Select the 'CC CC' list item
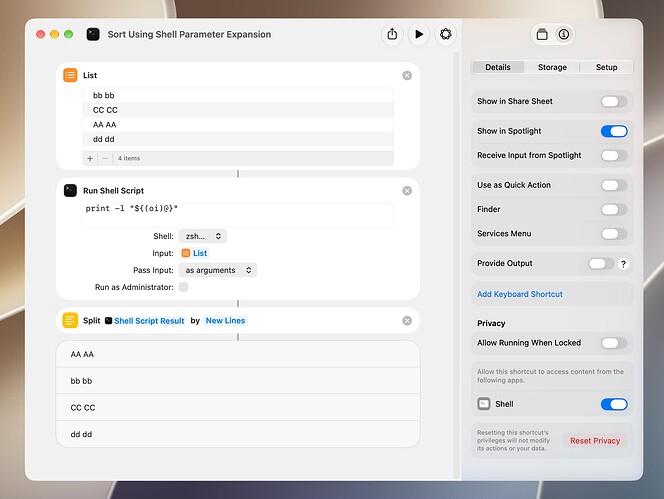664x499 pixels. coord(238,110)
